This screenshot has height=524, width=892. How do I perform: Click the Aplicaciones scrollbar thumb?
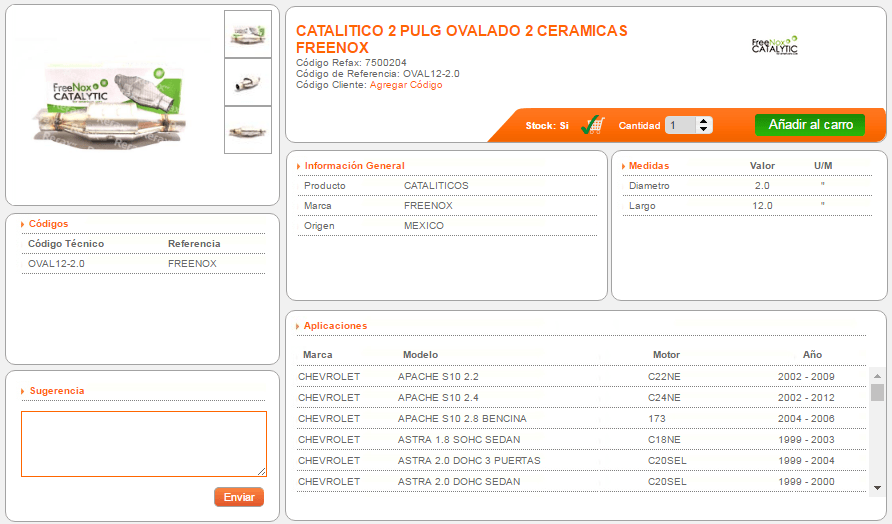pyautogui.click(x=877, y=393)
